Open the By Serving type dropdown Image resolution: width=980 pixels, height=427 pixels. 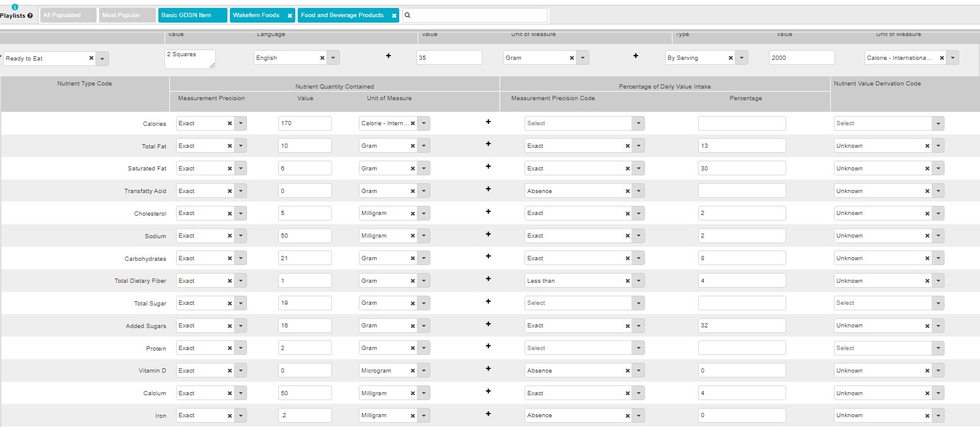742,58
